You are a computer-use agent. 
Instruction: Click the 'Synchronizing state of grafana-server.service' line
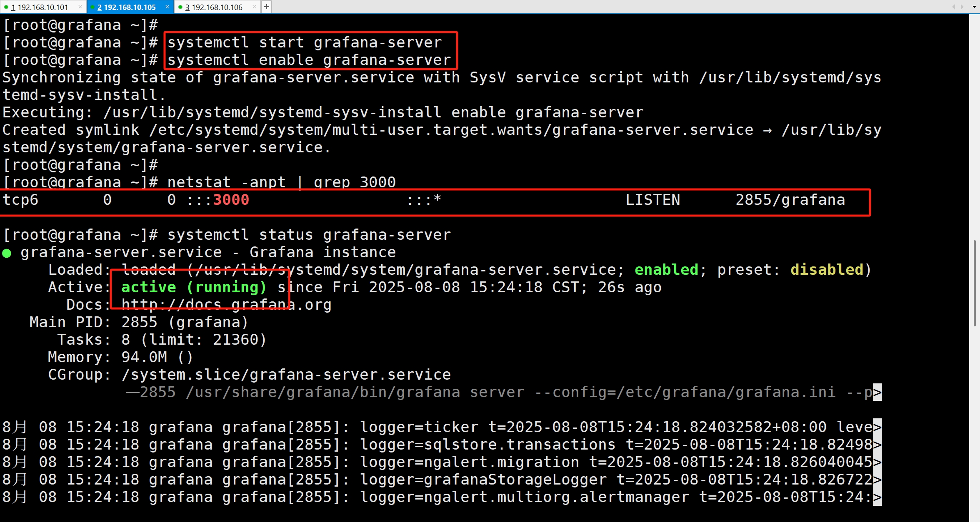(442, 77)
